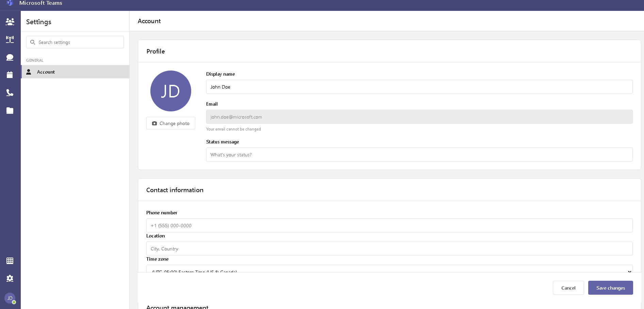Click the Status message field
644x309 pixels.
click(418, 154)
